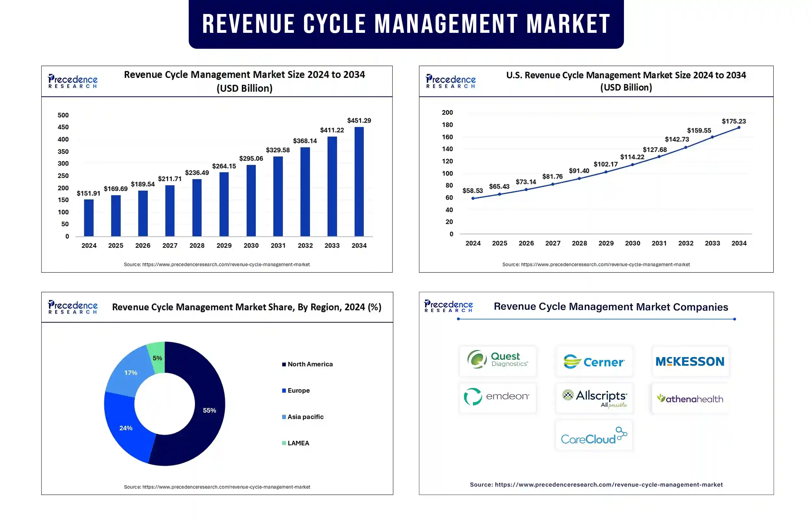
Task: Select the Allscripts logo card
Action: [x=594, y=397]
